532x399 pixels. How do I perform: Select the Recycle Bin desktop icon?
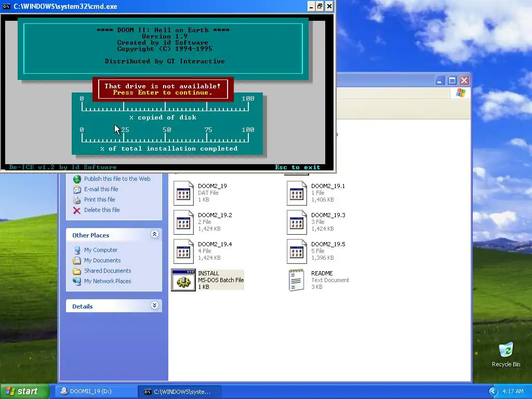(506, 350)
